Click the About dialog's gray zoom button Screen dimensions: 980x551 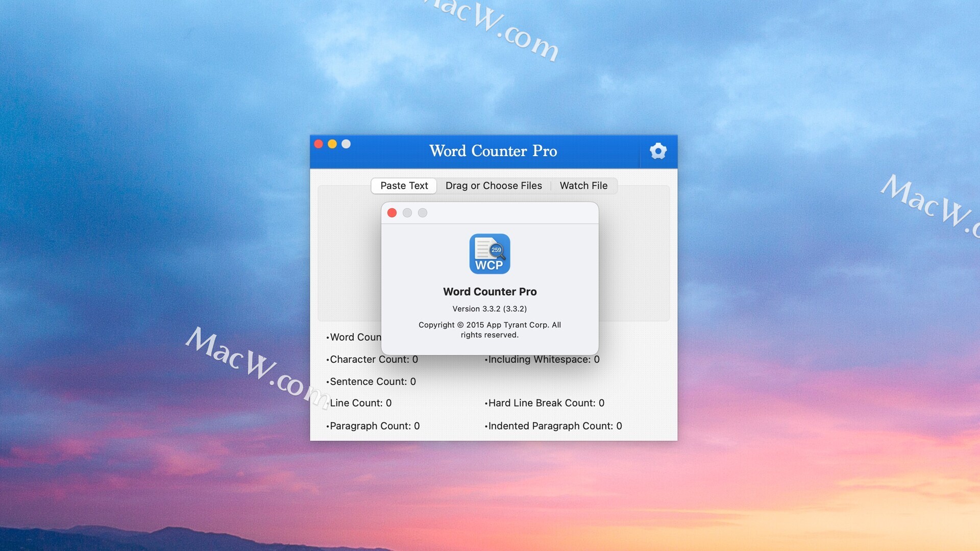[423, 213]
